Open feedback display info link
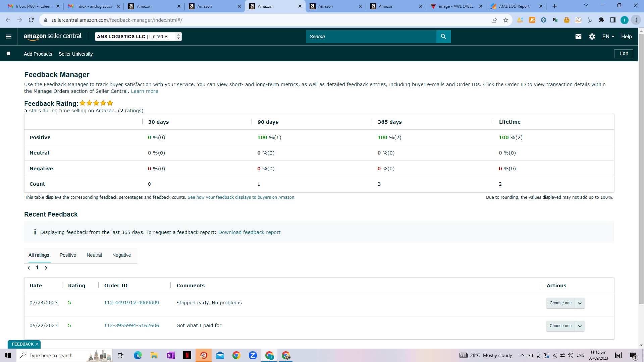This screenshot has width=644, height=362. coord(241,197)
